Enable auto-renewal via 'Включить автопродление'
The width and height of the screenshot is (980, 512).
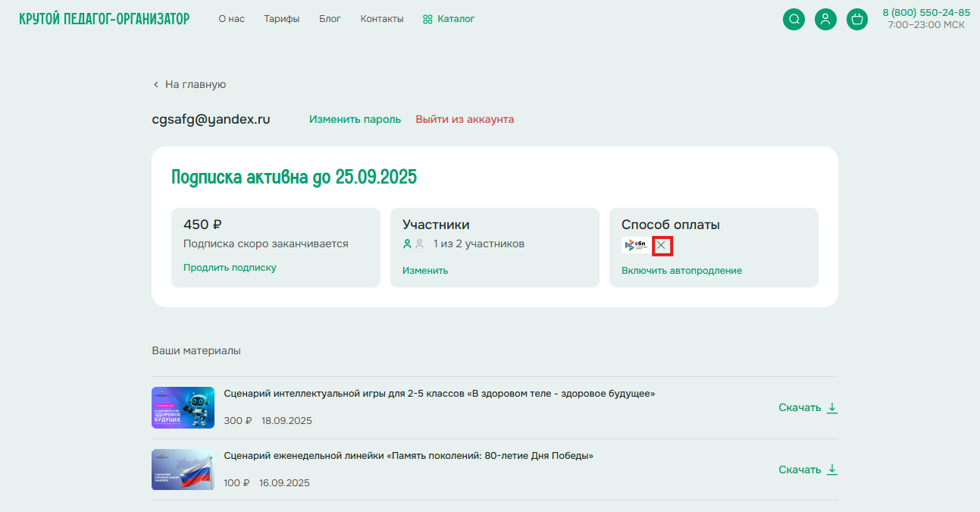click(681, 271)
